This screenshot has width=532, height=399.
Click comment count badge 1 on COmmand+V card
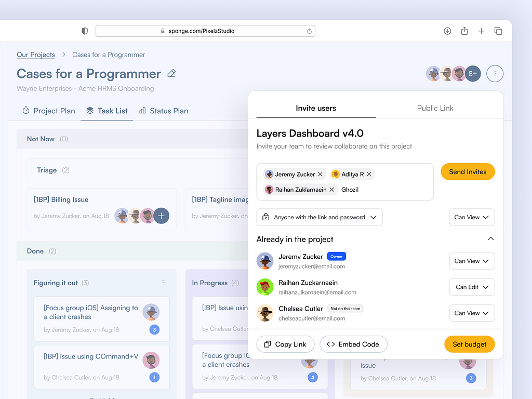154,377
